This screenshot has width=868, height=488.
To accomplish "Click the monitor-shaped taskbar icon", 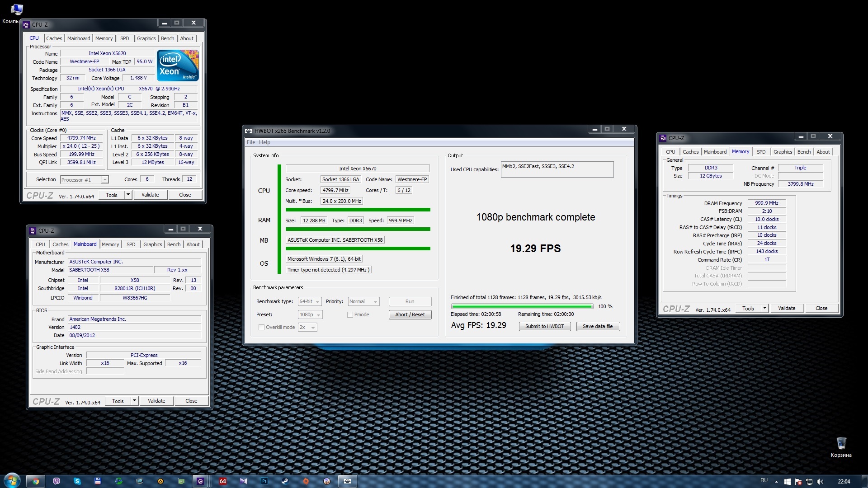I will pyautogui.click(x=139, y=481).
